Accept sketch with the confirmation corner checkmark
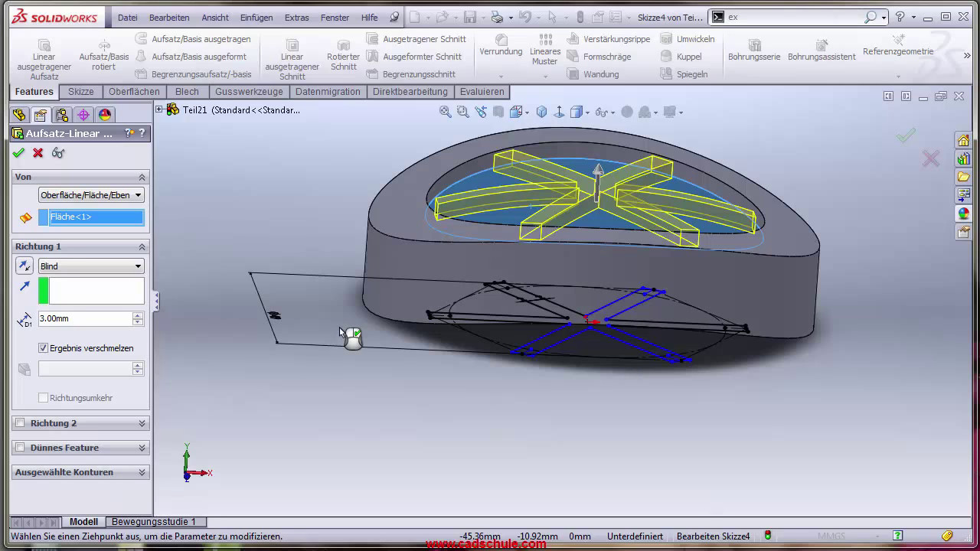This screenshot has width=980, height=551. click(x=906, y=135)
